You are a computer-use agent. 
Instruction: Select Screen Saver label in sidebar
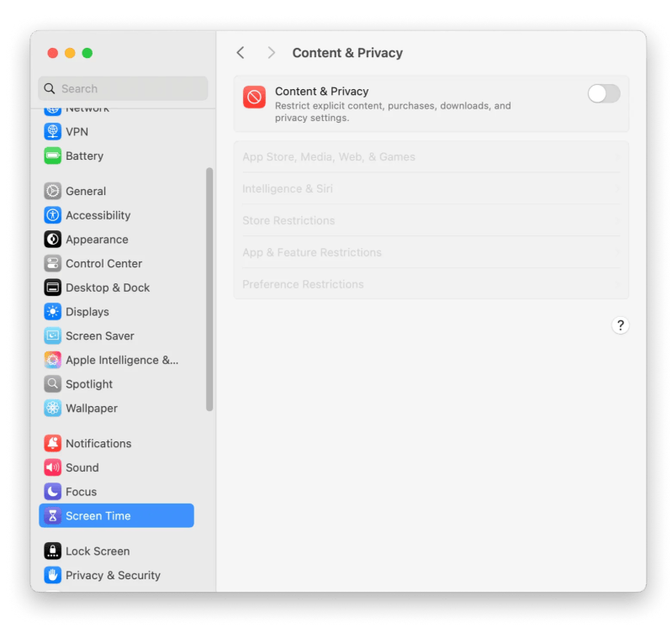pyautogui.click(x=100, y=335)
